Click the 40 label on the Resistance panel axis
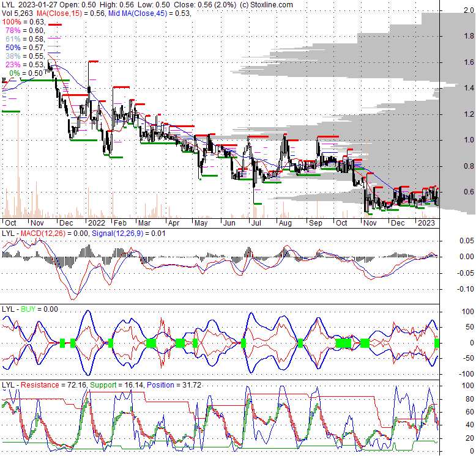Viewport: 476px width, 456px height. tap(470, 425)
